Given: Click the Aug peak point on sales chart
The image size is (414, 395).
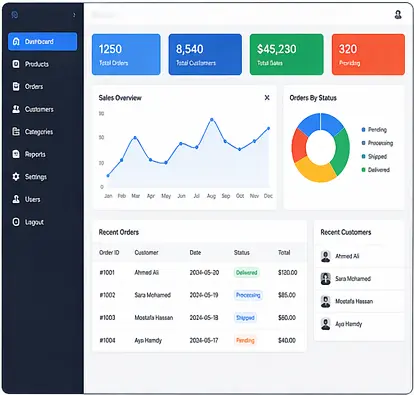Looking at the screenshot, I should (x=212, y=119).
